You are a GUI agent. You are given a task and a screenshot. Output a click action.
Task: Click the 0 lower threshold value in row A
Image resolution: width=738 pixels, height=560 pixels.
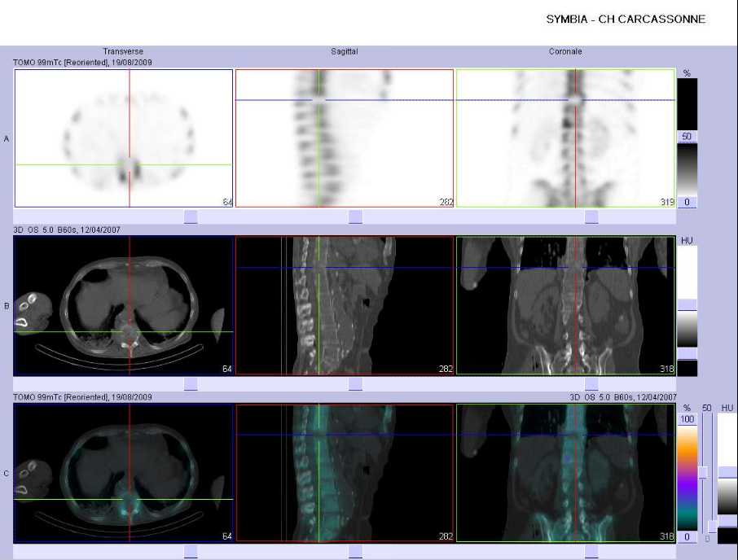687,202
